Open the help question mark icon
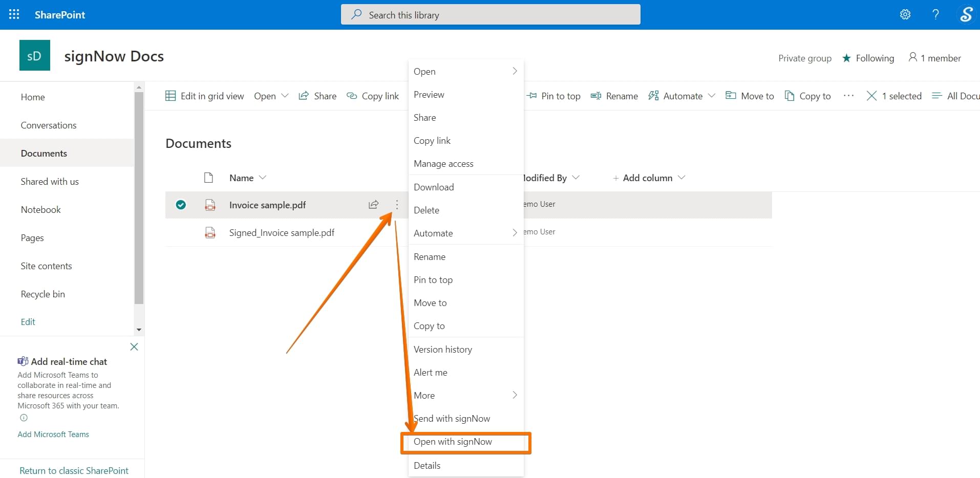Image resolution: width=980 pixels, height=478 pixels. point(935,14)
